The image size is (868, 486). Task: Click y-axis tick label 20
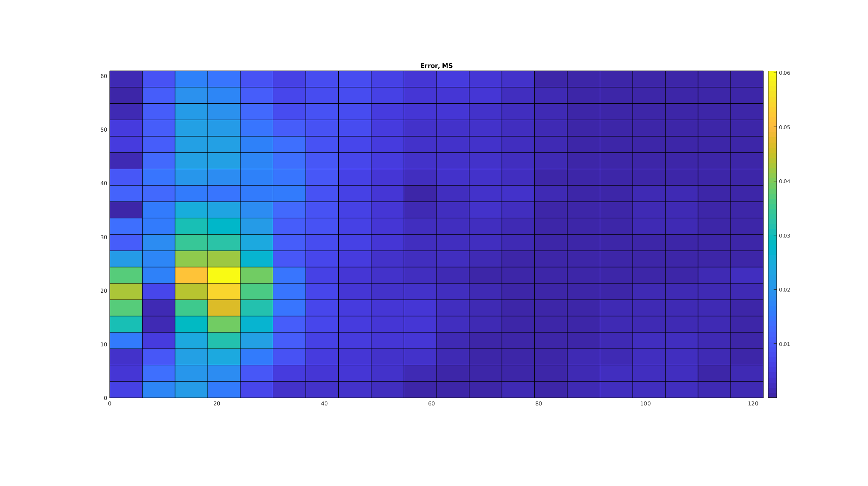point(104,291)
